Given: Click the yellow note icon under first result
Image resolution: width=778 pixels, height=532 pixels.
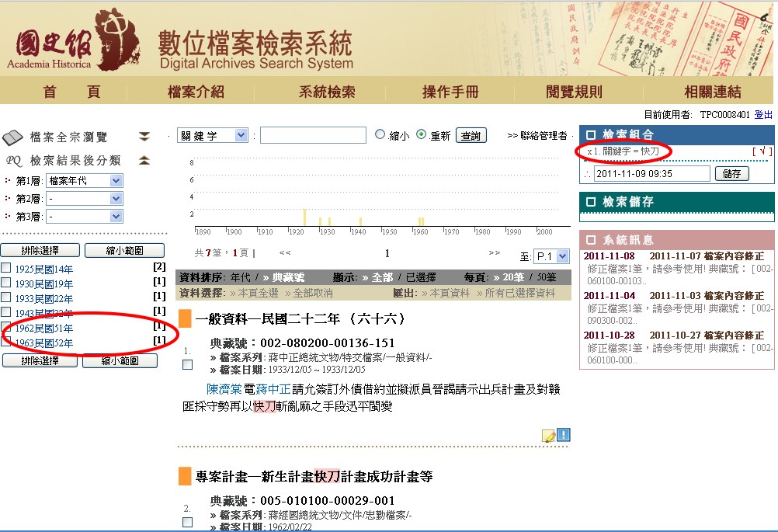Looking at the screenshot, I should pos(549,436).
